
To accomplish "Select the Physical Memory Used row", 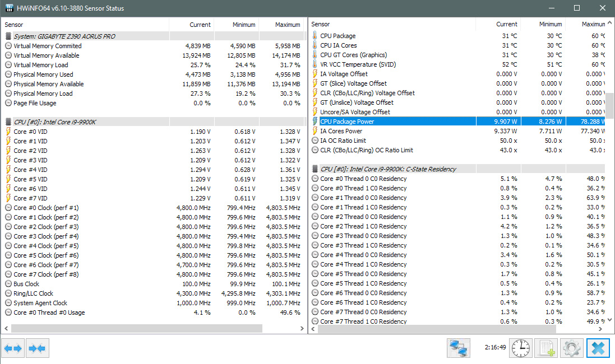I will click(153, 74).
